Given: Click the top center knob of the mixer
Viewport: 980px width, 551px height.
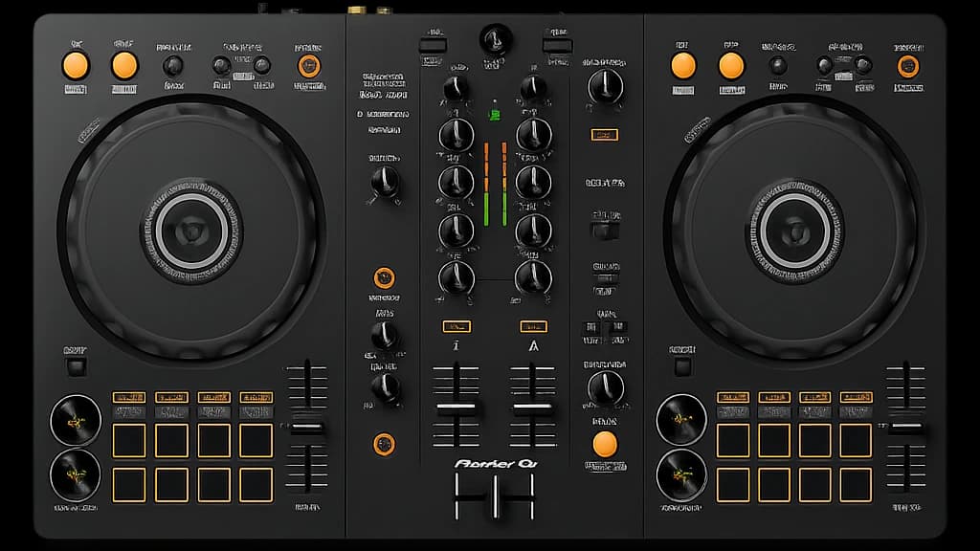Looking at the screenshot, I should (496, 39).
